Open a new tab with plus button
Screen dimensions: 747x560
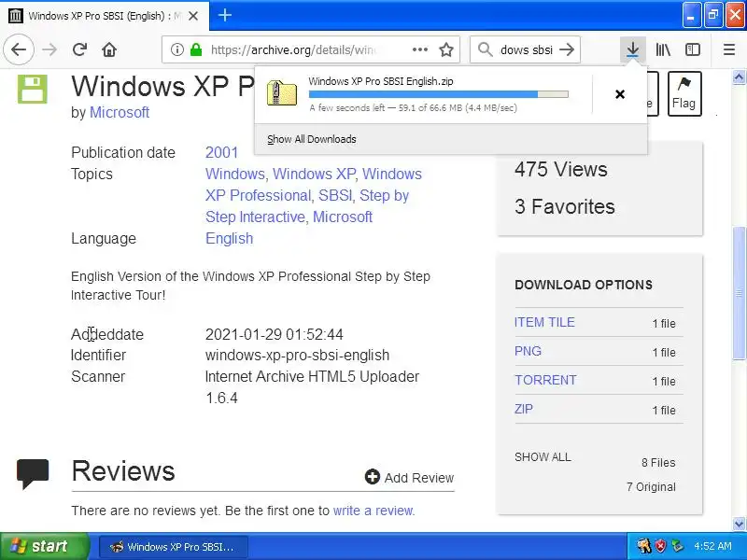click(x=225, y=15)
